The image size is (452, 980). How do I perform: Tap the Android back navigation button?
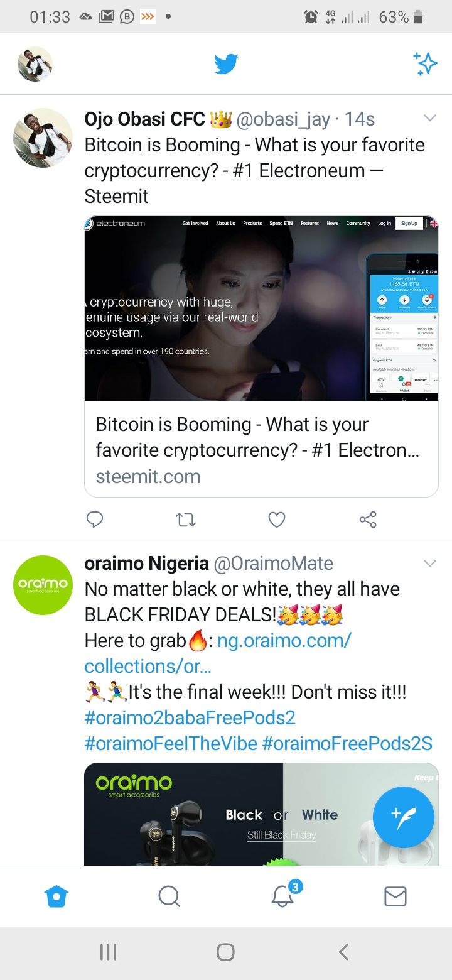pos(343,952)
